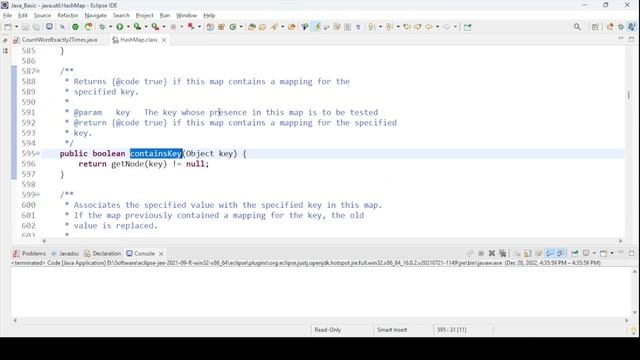
Task: Toggle Show Whitespace Characters pilcrow icon
Action: click(358, 27)
